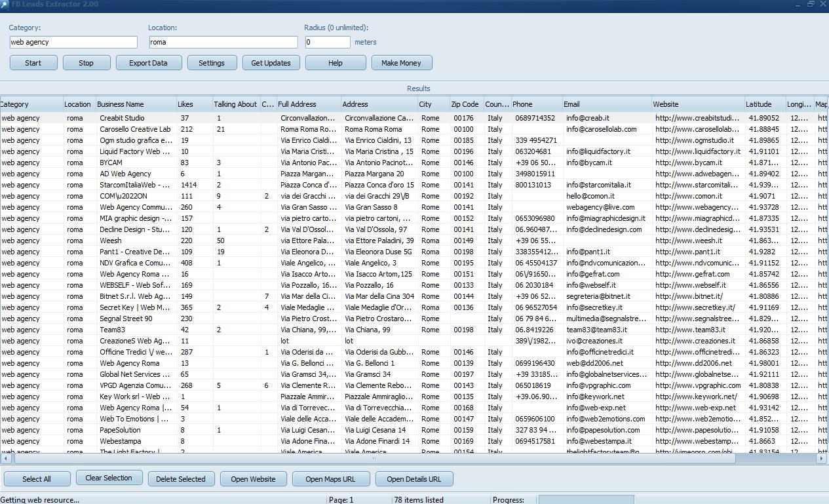Click the email info@creab.it
The width and height of the screenshot is (829, 504).
click(588, 118)
